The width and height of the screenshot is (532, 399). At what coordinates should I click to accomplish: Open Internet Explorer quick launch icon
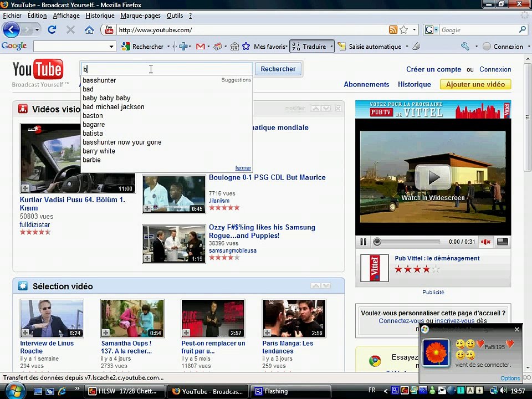[62, 391]
